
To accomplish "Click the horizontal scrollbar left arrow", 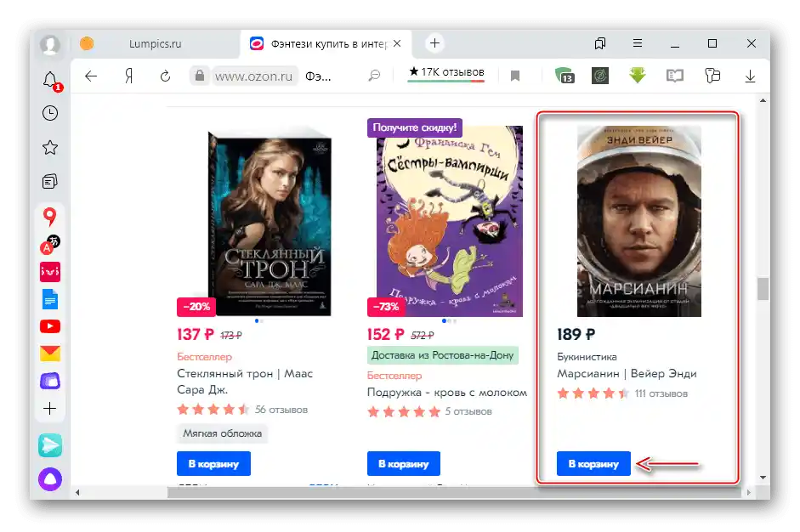I will pyautogui.click(x=77, y=492).
